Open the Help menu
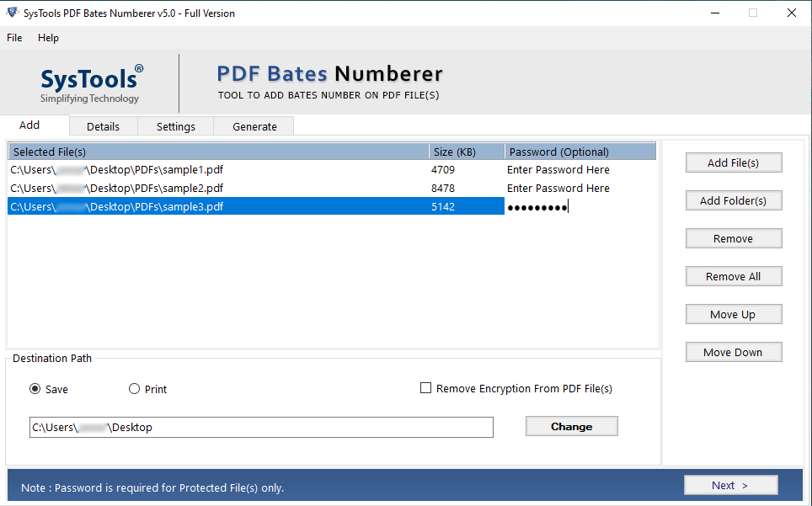This screenshot has width=812, height=506. [48, 38]
